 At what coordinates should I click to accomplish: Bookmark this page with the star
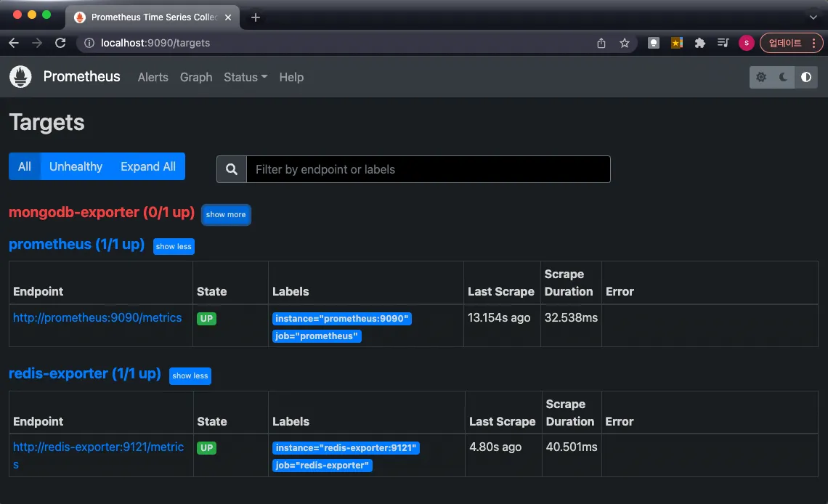[624, 43]
